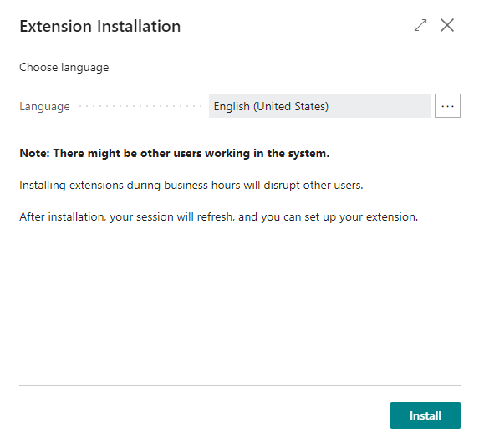Viewport: 479px width, 448px height.
Task: Click the Language field label
Action: [44, 107]
